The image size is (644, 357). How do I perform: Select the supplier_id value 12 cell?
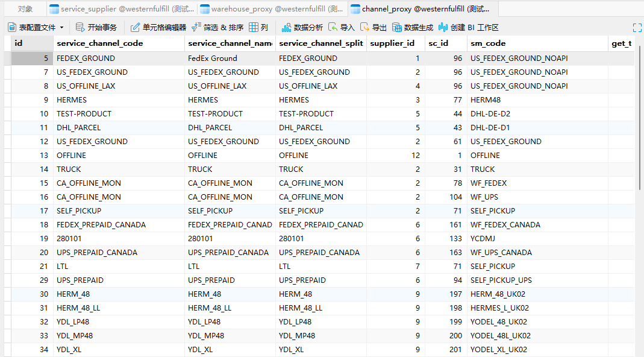396,156
